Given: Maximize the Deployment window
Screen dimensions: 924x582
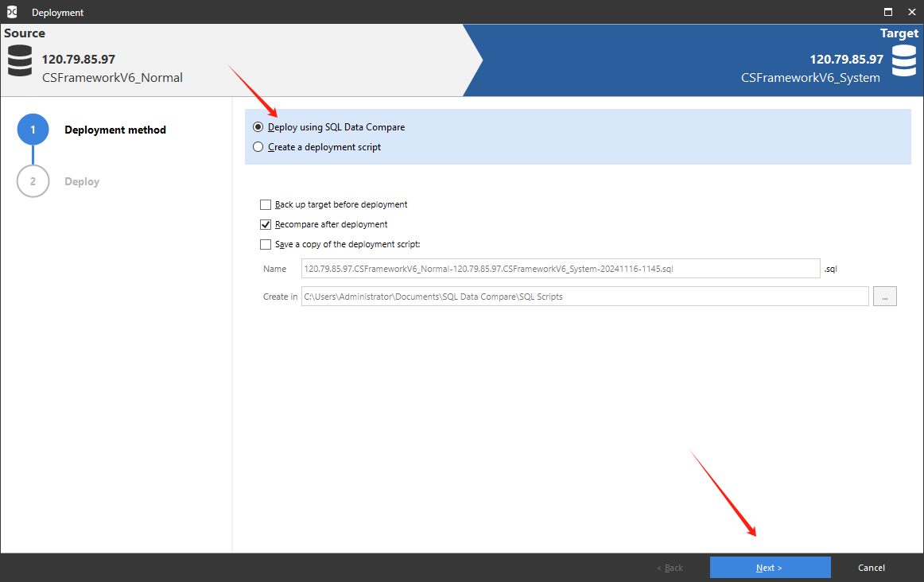Looking at the screenshot, I should pyautogui.click(x=888, y=12).
